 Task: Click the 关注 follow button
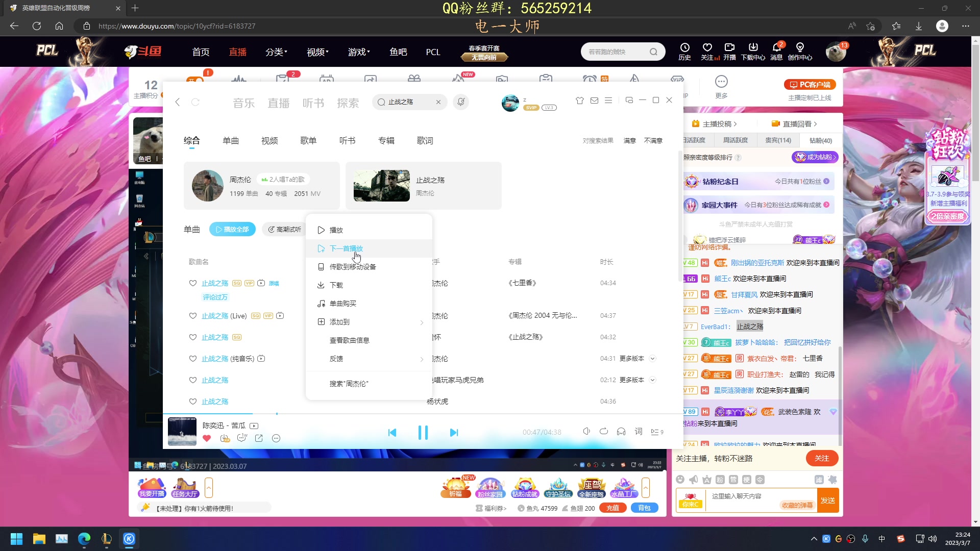tap(821, 458)
